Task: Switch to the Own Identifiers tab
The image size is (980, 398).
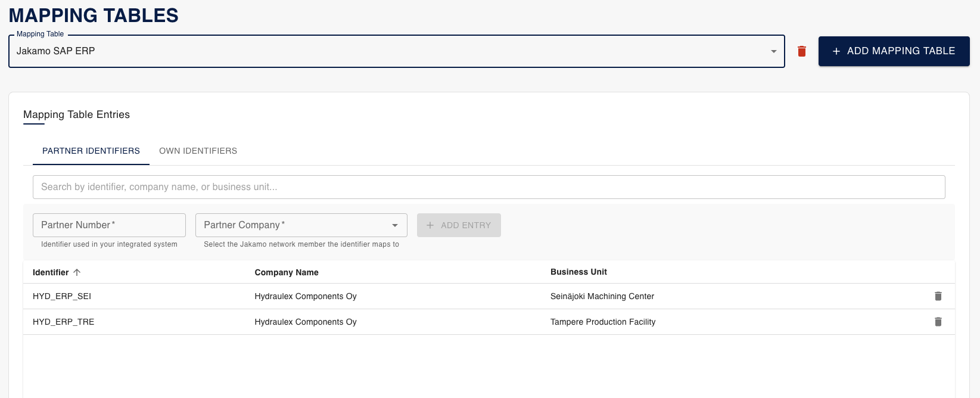Action: coord(198,151)
